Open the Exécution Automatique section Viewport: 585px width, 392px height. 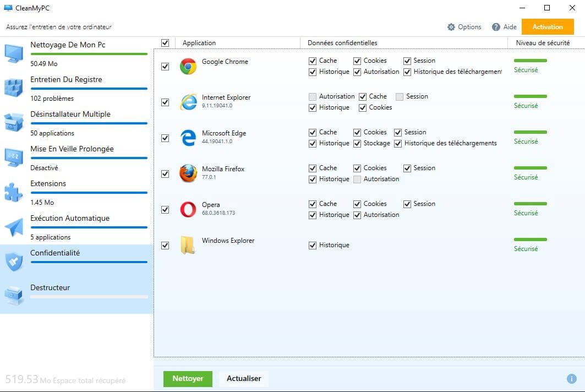pyautogui.click(x=76, y=227)
